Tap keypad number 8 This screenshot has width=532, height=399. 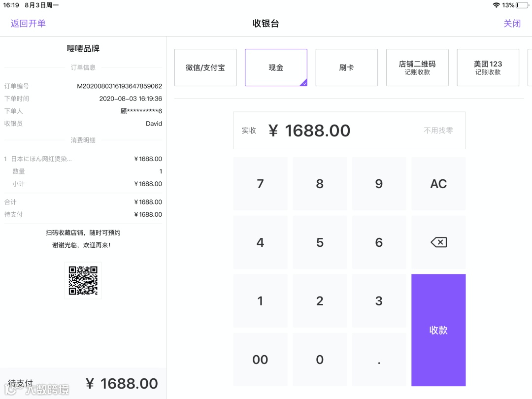point(320,184)
